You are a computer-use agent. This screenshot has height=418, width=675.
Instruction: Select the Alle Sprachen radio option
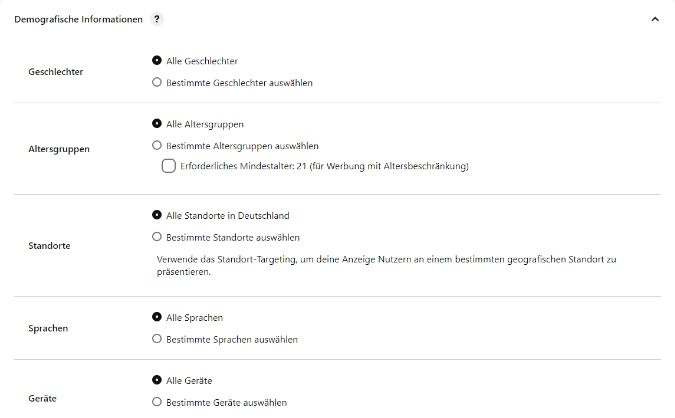point(157,317)
